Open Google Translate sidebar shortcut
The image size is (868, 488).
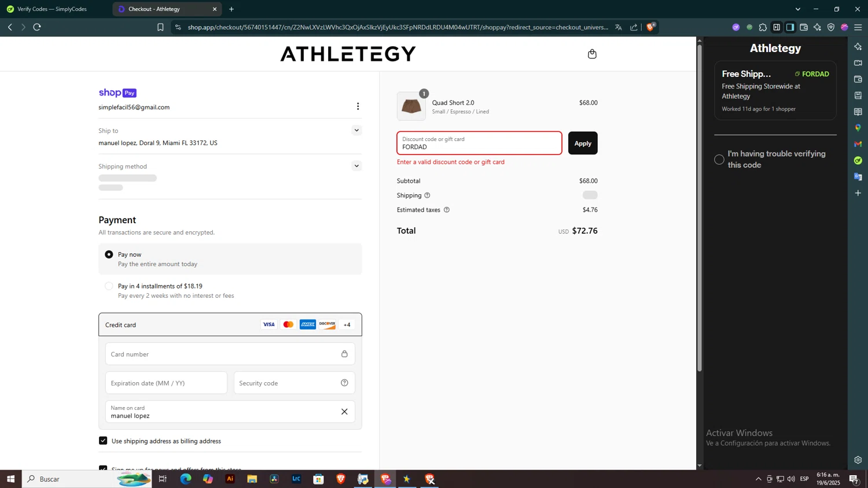pos(858,176)
